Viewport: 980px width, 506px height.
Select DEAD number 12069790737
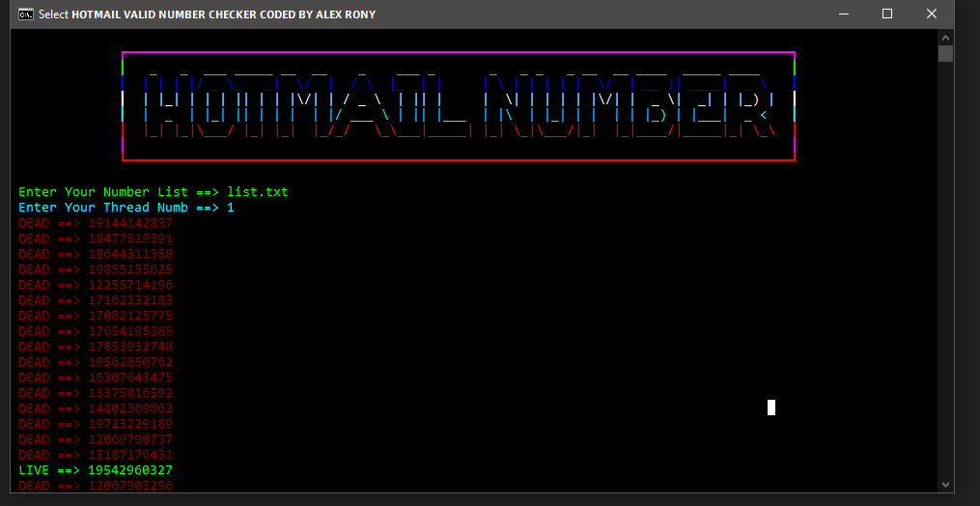[130, 439]
